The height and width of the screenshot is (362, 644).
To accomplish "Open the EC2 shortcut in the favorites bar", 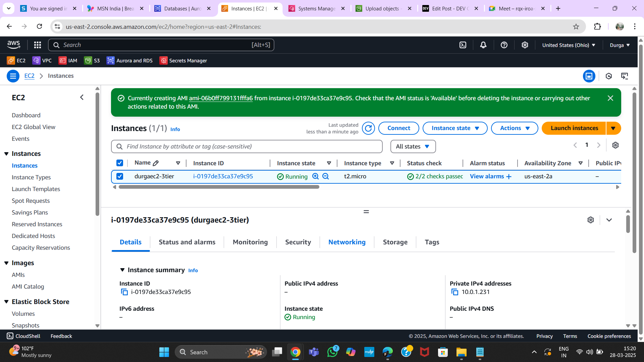I will tap(16, 61).
